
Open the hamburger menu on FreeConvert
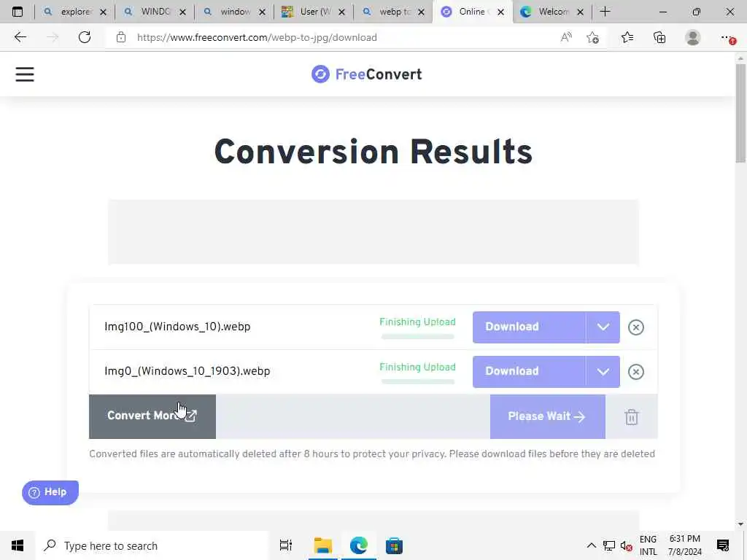tap(25, 74)
